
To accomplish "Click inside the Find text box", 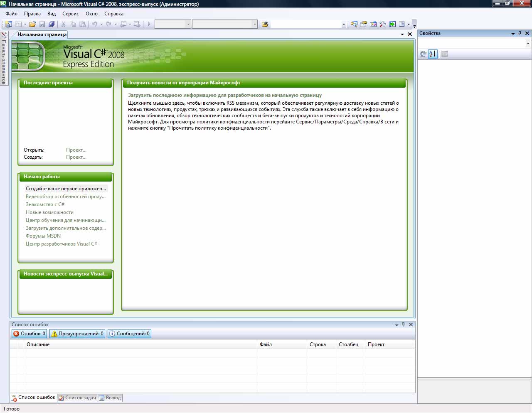I will pos(306,24).
